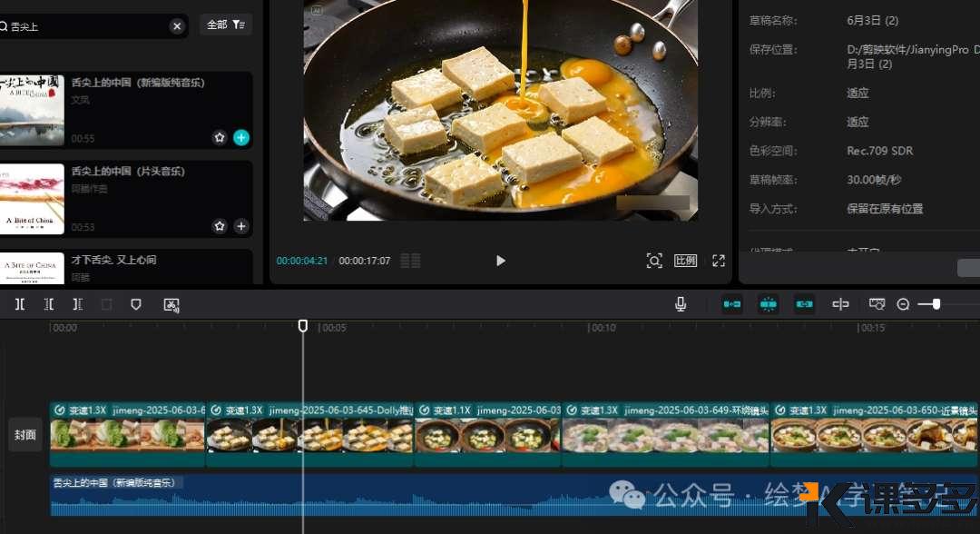Click the split clip tool in timeline toolbar
This screenshot has height=534, width=980.
pyautogui.click(x=20, y=304)
